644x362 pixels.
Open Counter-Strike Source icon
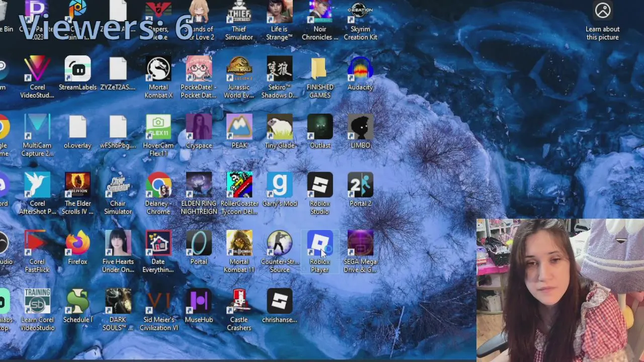tap(279, 251)
